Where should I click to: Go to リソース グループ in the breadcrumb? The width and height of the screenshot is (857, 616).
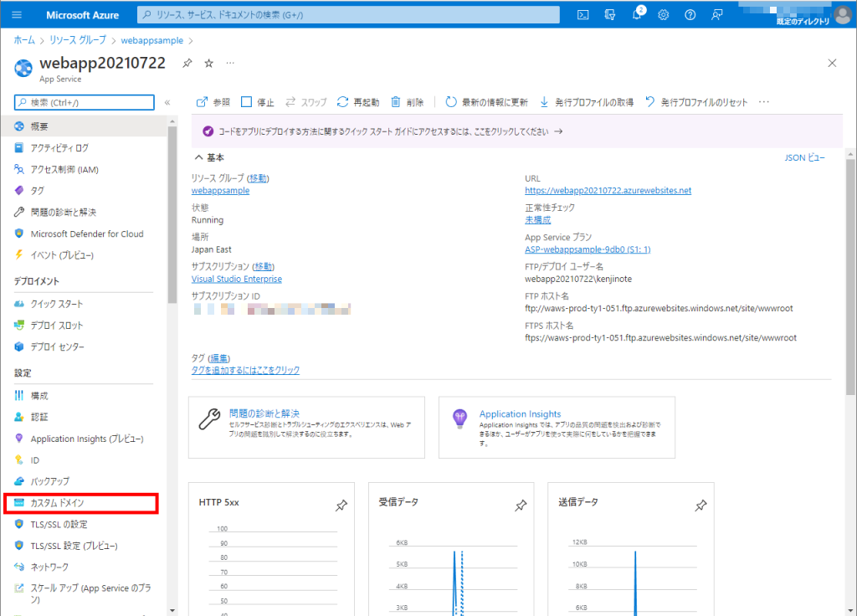point(78,40)
